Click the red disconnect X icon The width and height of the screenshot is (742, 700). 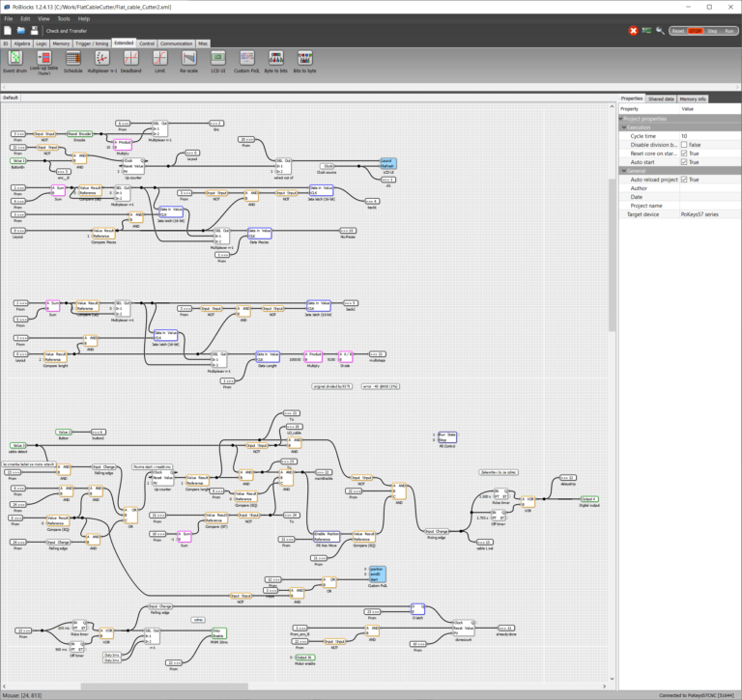pyautogui.click(x=634, y=31)
